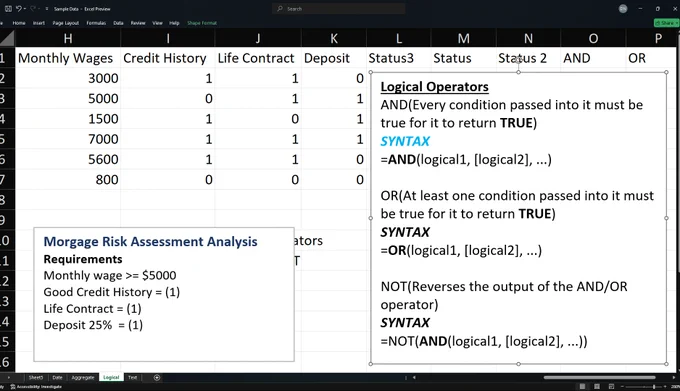The width and height of the screenshot is (680, 391).
Task: Switch to the Sheet5 worksheet tab
Action: [x=36, y=378]
